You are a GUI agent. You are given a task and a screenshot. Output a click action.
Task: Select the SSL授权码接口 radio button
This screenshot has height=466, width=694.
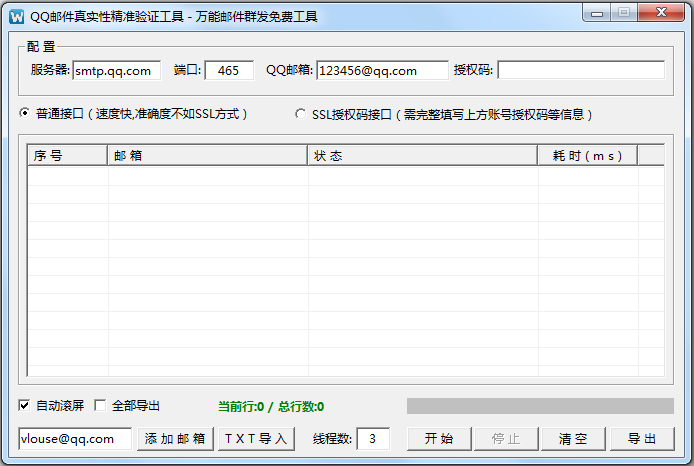click(x=301, y=114)
